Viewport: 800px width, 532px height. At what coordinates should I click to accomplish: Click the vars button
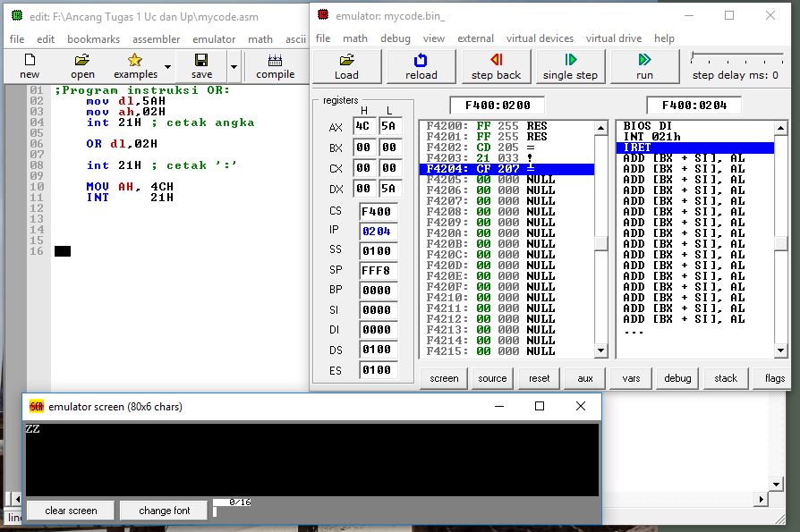tap(631, 378)
